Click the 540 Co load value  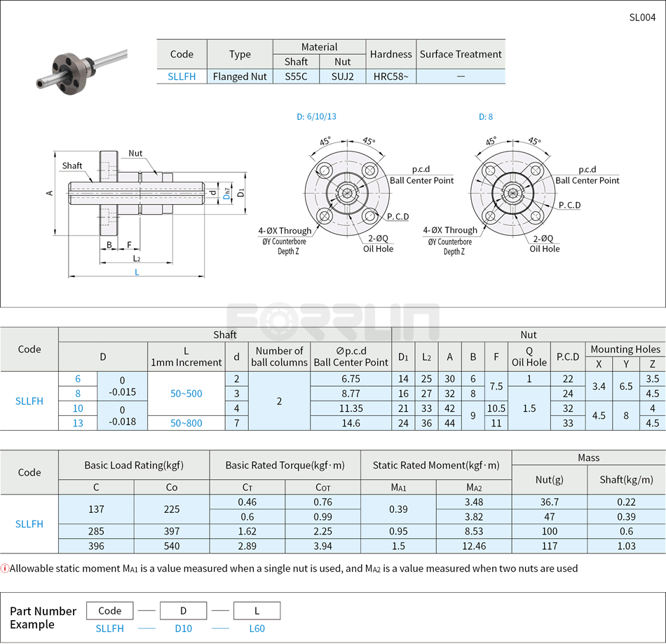click(x=172, y=546)
